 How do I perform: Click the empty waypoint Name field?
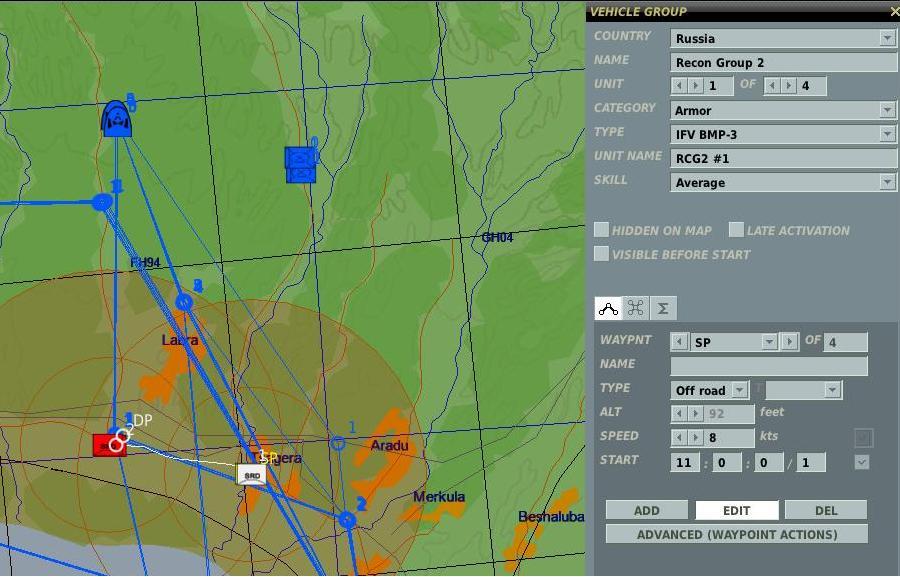click(769, 366)
